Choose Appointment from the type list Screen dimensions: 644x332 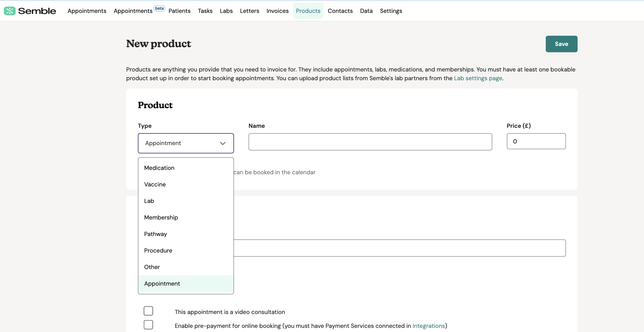[186, 283]
